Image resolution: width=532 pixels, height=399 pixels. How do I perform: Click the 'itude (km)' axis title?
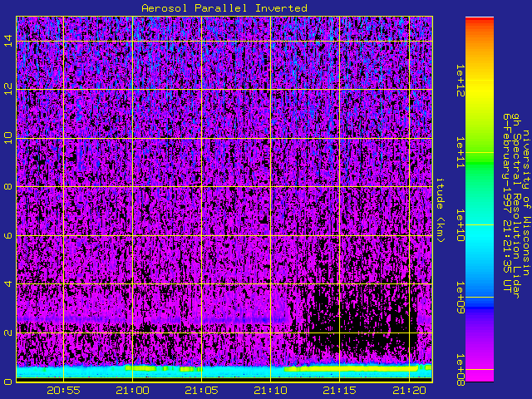[x=440, y=210]
